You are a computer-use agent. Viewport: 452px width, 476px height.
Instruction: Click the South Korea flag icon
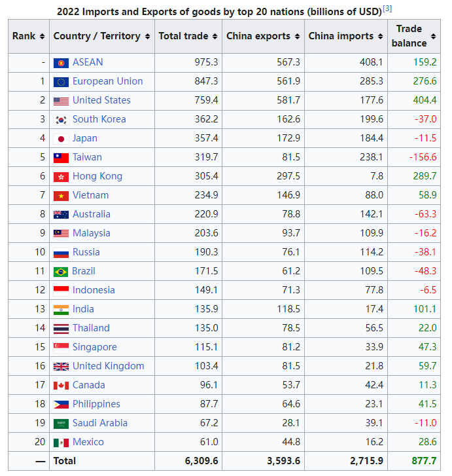click(x=61, y=120)
